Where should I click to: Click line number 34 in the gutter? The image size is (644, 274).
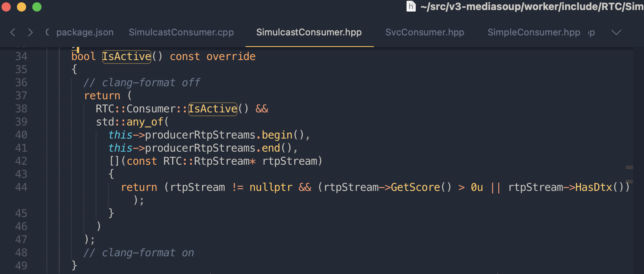22,56
